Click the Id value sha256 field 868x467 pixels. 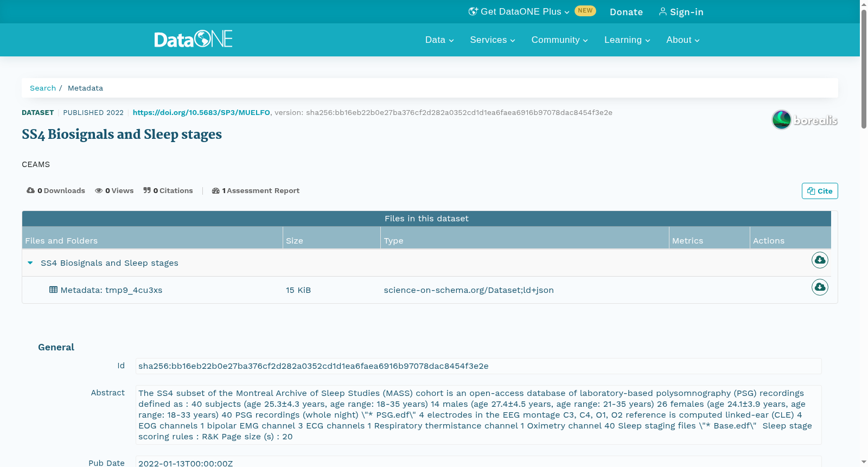pyautogui.click(x=478, y=366)
